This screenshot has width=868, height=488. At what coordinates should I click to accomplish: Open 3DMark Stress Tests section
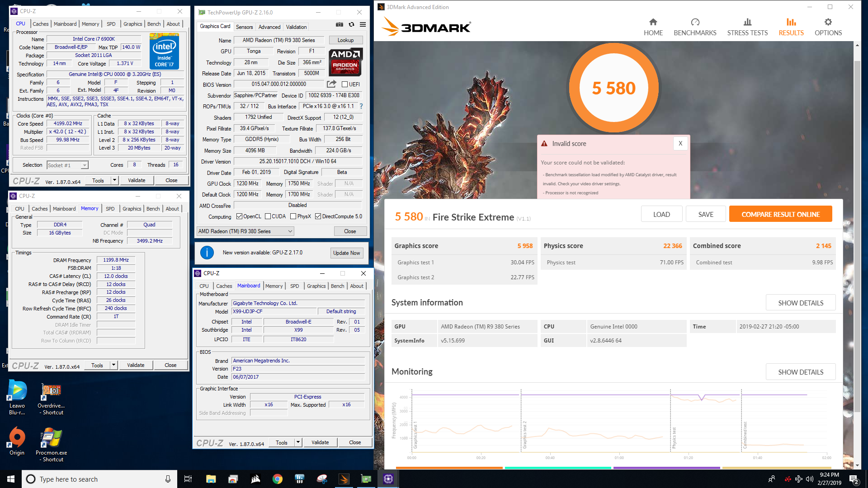pyautogui.click(x=747, y=27)
